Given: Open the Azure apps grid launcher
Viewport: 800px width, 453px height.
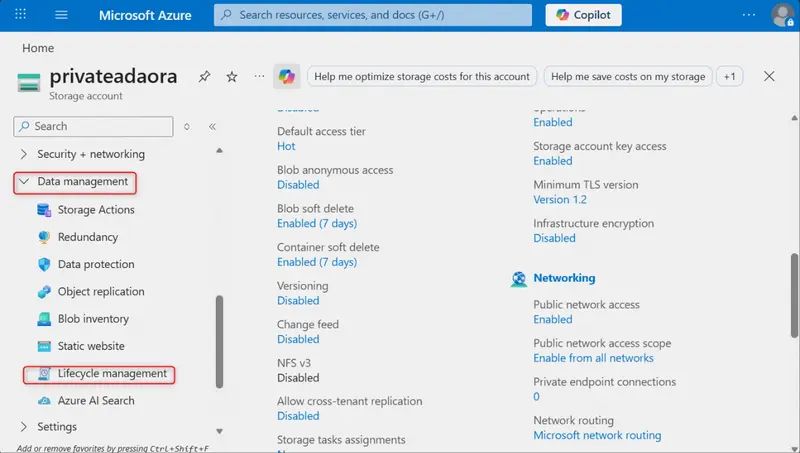Looking at the screenshot, I should click(20, 14).
